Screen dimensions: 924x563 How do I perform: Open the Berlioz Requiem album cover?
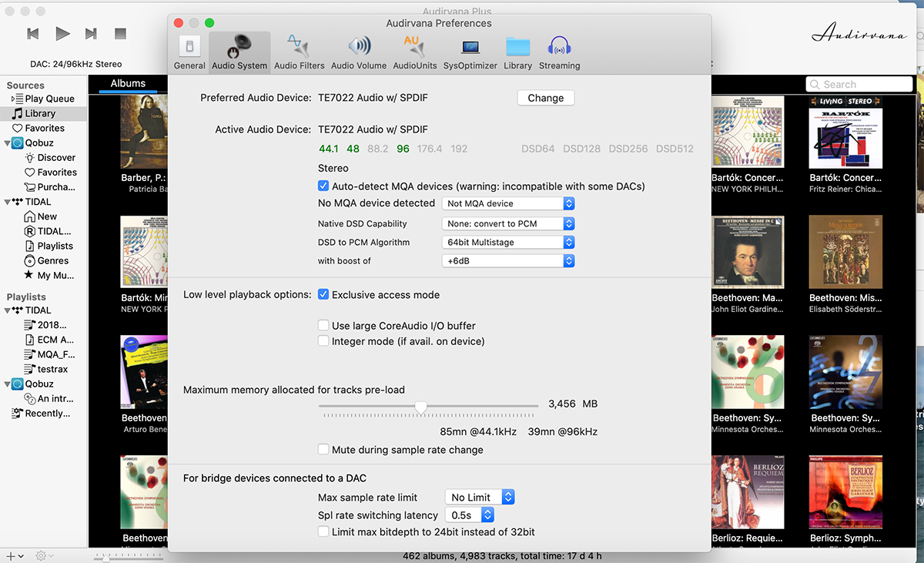pyautogui.click(x=748, y=492)
